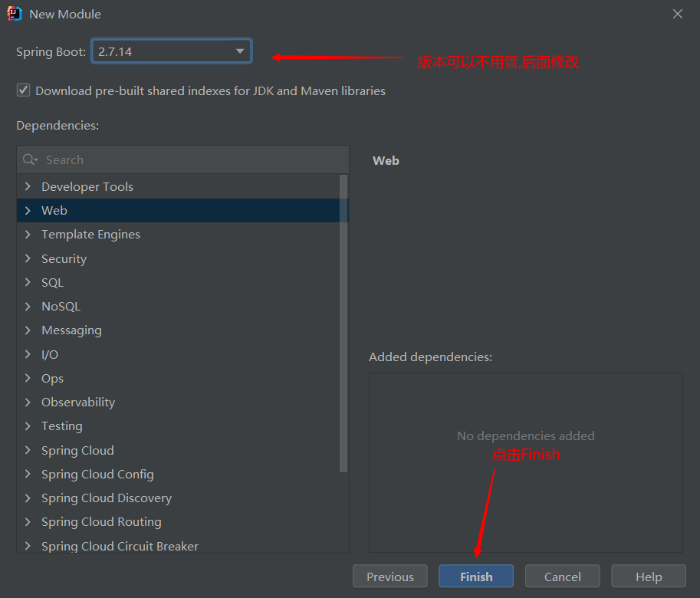This screenshot has width=700, height=598.
Task: Expand the Security category
Action: click(28, 258)
